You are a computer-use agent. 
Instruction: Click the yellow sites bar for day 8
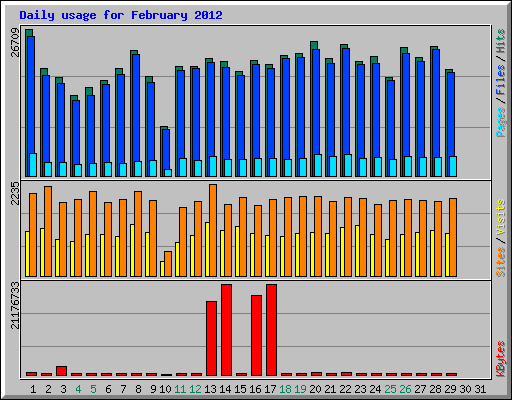132,250
